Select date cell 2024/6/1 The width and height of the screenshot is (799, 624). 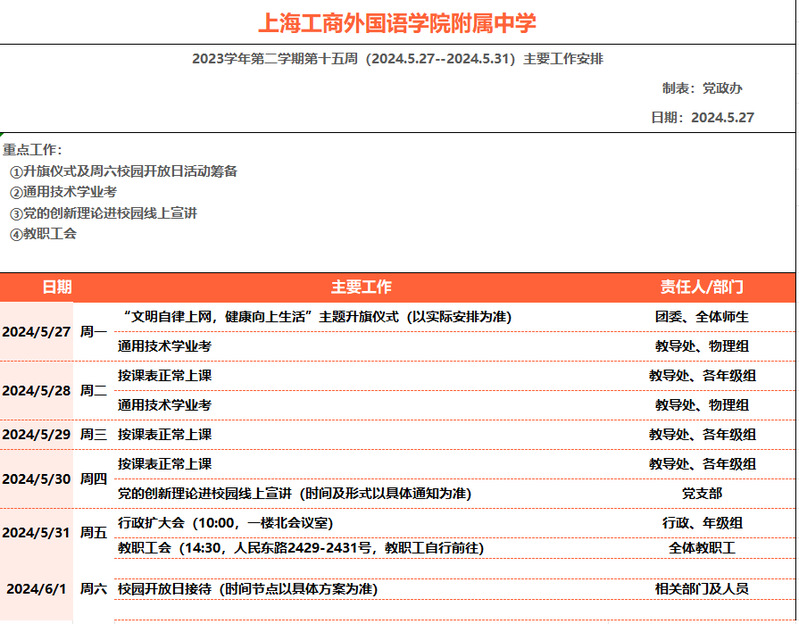click(x=36, y=589)
